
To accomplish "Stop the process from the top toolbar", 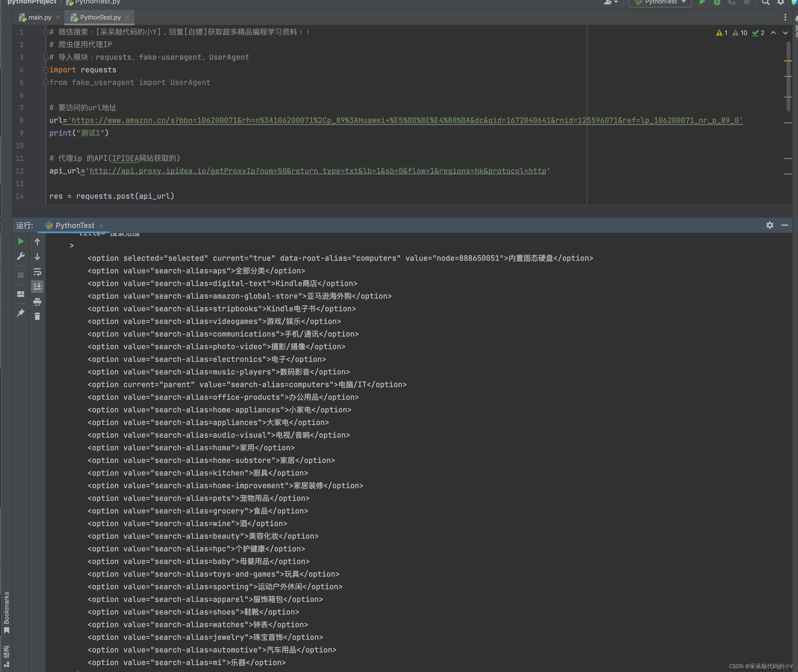I will click(x=747, y=2).
